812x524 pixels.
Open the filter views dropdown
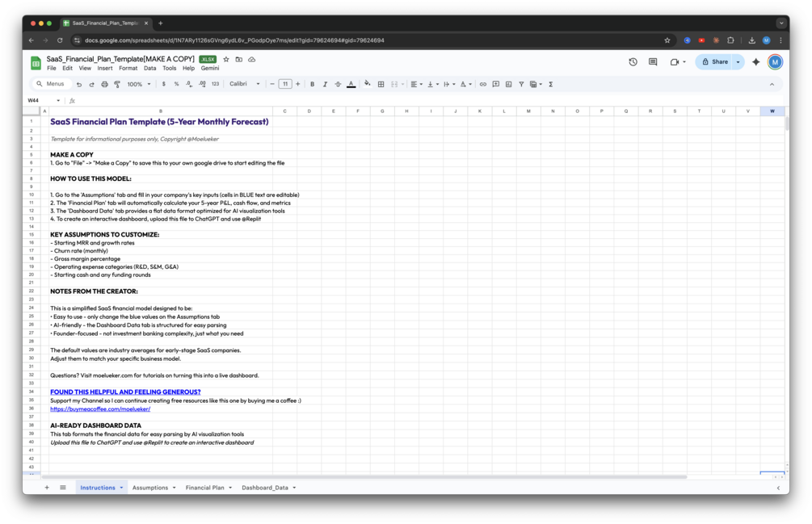coord(536,84)
